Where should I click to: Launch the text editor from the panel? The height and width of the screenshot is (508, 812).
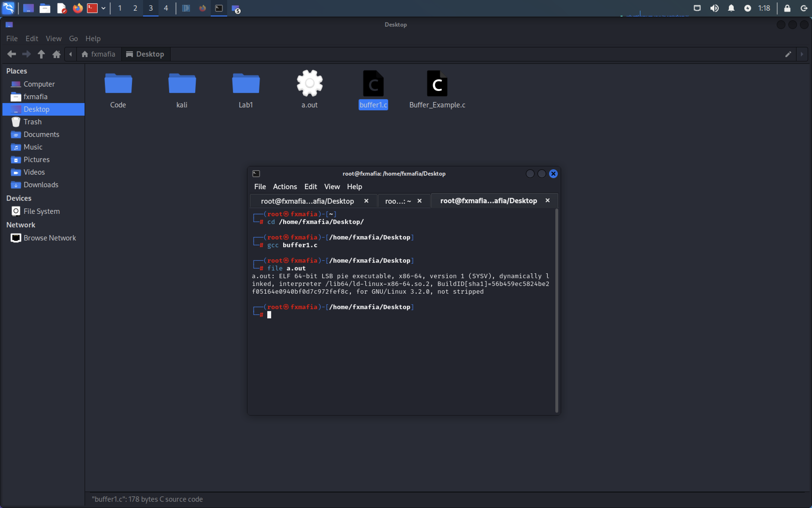click(x=61, y=8)
